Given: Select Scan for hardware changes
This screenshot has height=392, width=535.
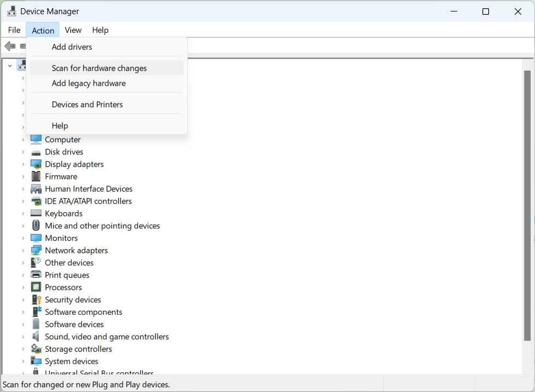Looking at the screenshot, I should coord(99,68).
